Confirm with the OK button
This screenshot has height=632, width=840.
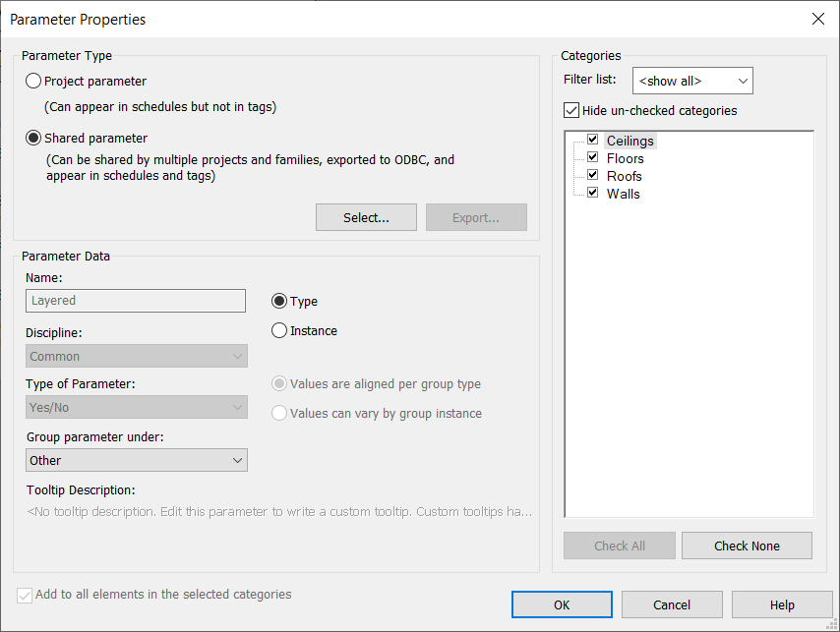pos(562,604)
